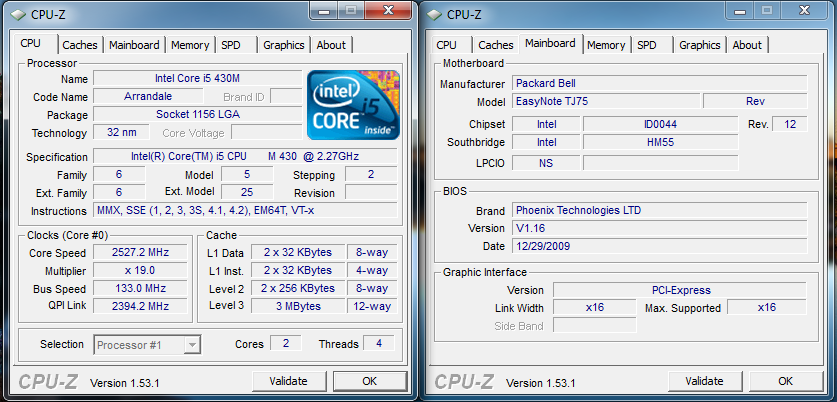Open Graphics tab in right window

pos(700,45)
